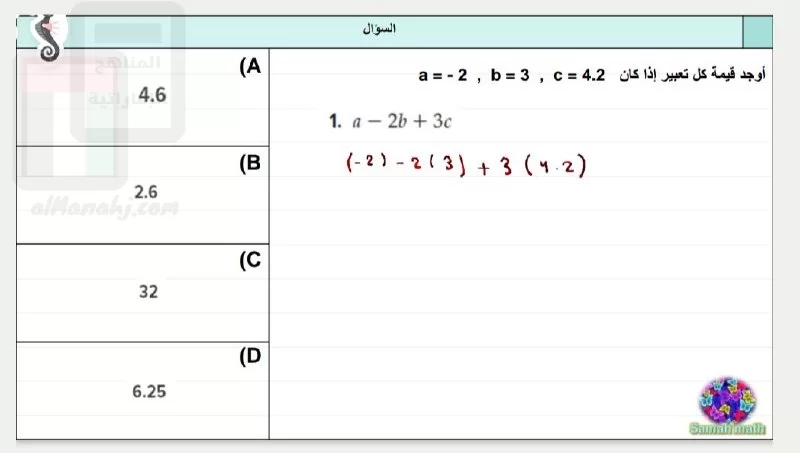
Task: Click the c = 4.2 value
Action: 579,76
